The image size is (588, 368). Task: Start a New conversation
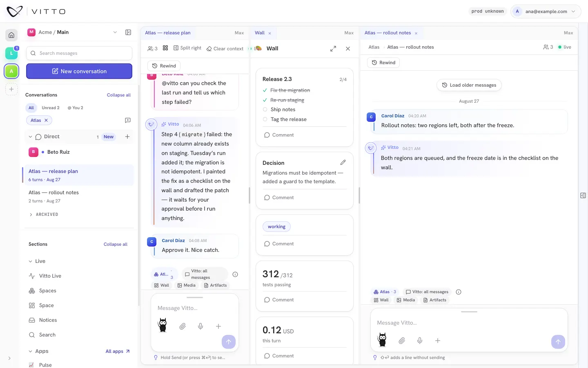tap(79, 71)
